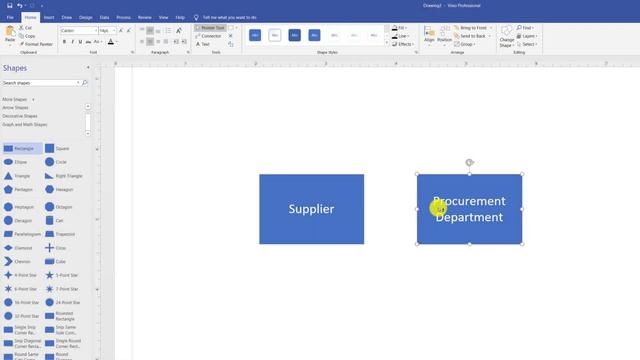The image size is (640, 360).
Task: Select the Ellipse shape in stencil
Action: [x=16, y=162]
